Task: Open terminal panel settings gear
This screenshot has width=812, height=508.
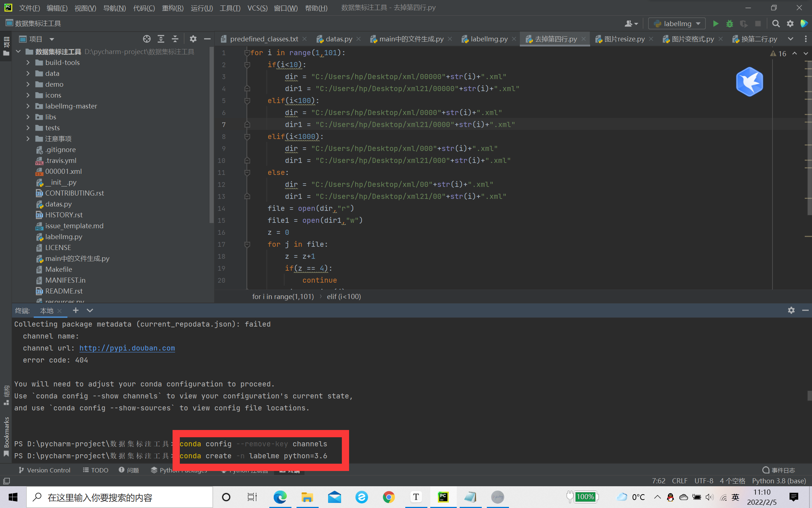Action: click(791, 310)
